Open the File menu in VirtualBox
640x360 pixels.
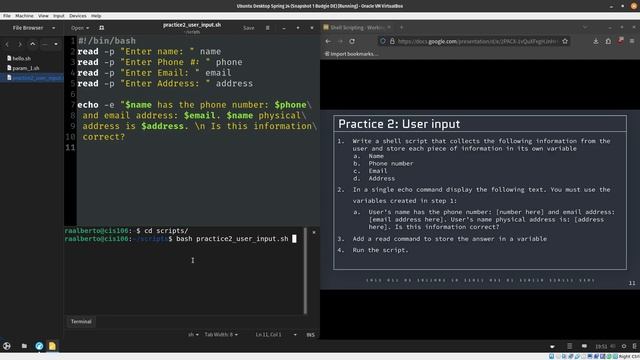coord(7,16)
